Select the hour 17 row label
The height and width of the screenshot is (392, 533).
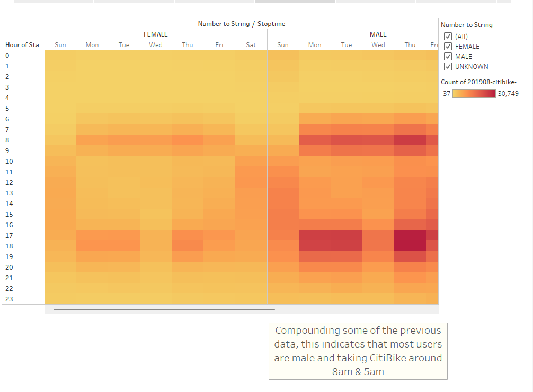(8, 235)
